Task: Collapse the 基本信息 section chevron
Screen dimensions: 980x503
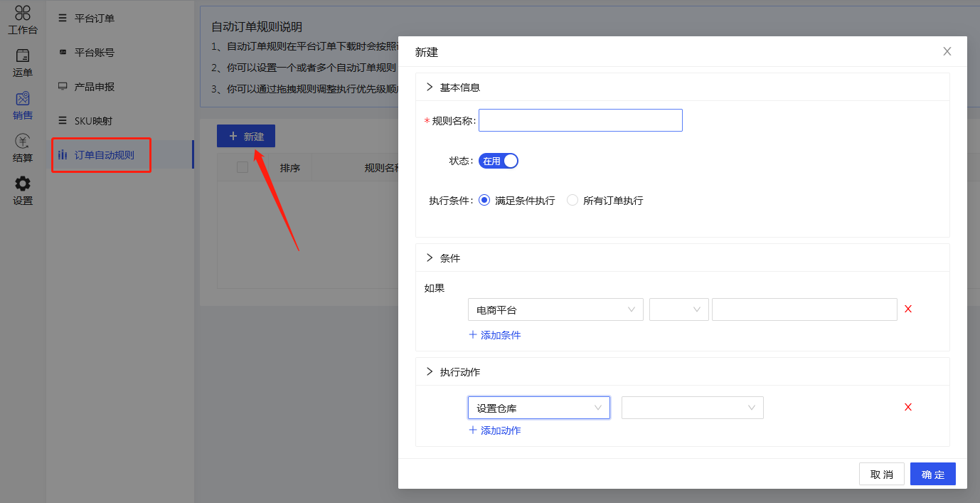Action: click(x=430, y=87)
